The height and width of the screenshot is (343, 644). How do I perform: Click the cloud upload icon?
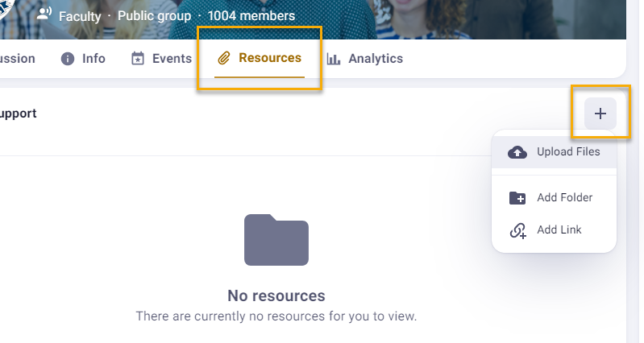pos(517,152)
